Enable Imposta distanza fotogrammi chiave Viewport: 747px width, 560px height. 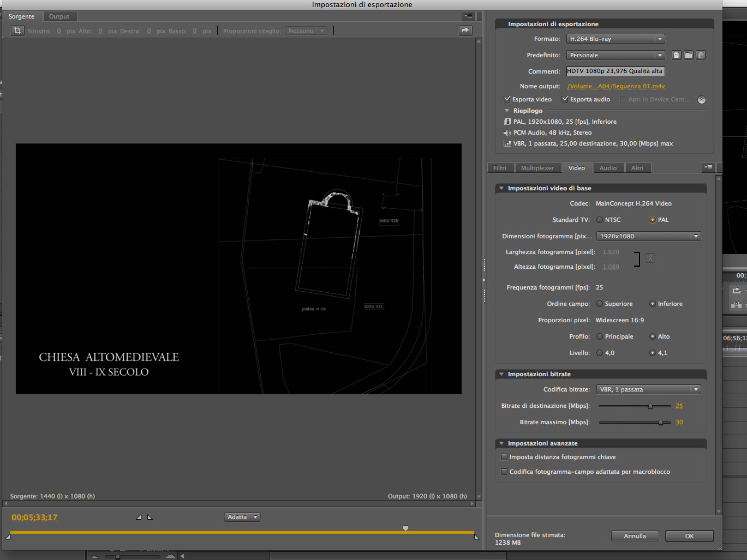coord(504,457)
